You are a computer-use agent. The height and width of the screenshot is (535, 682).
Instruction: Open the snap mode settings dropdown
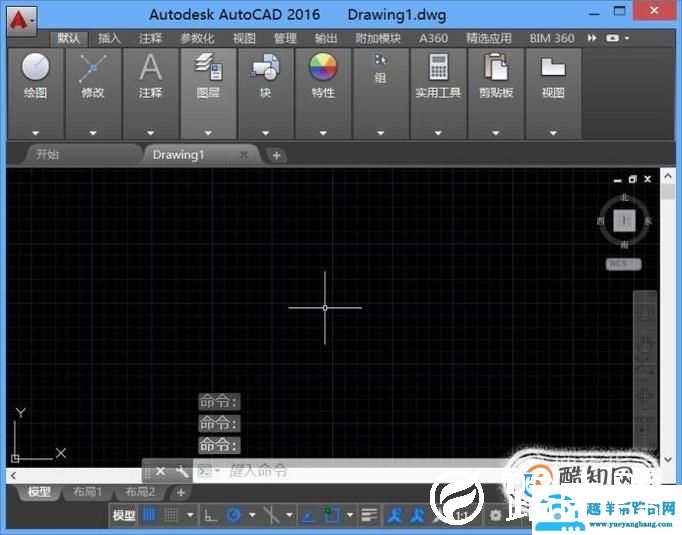coord(190,515)
